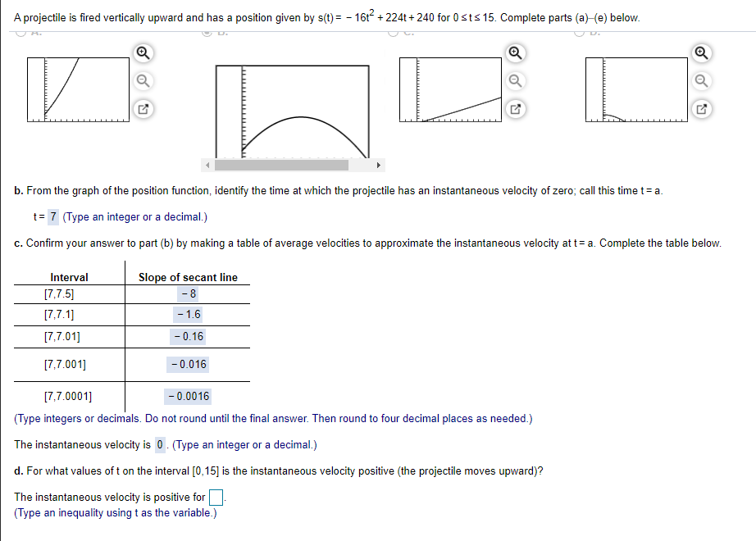The image size is (756, 541).
Task: Select answer choice C radio button
Action: point(394,33)
